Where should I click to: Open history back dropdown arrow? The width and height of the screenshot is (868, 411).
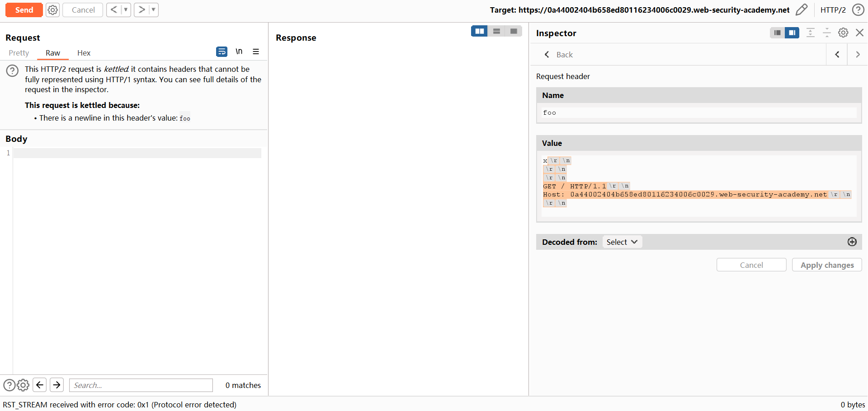[x=126, y=10]
